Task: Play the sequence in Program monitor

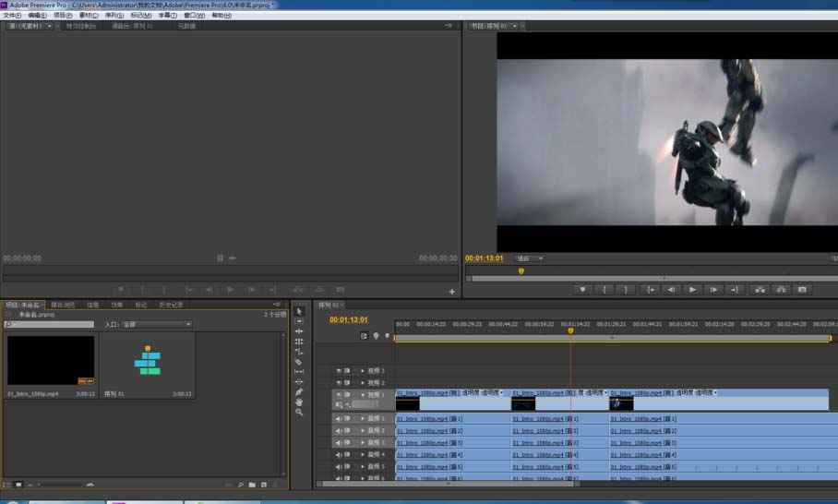Action: click(x=692, y=290)
